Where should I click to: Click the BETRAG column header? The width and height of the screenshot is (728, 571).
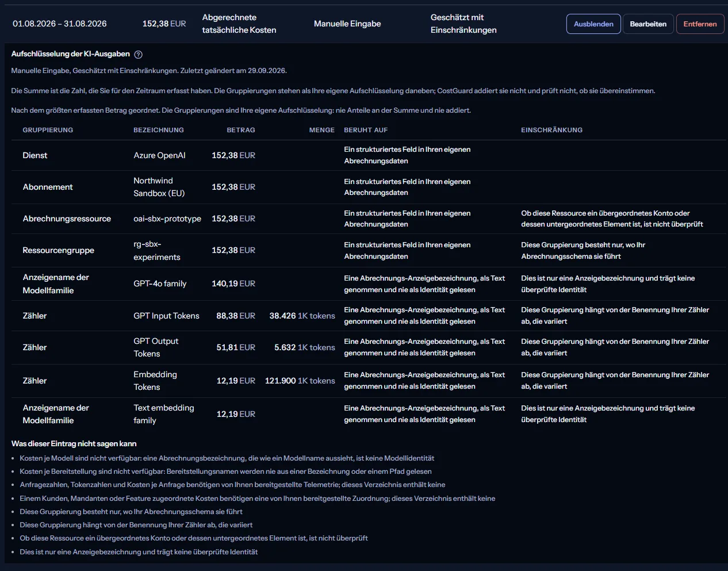[x=241, y=130]
